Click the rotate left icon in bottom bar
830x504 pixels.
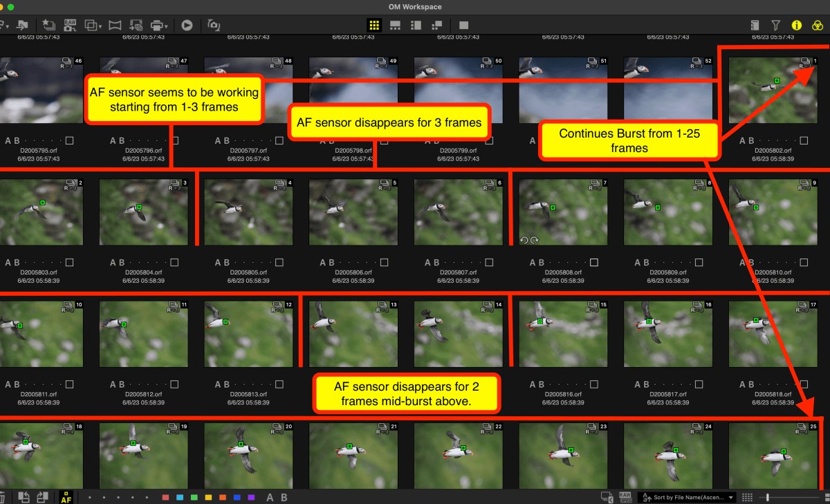pyautogui.click(x=24, y=497)
